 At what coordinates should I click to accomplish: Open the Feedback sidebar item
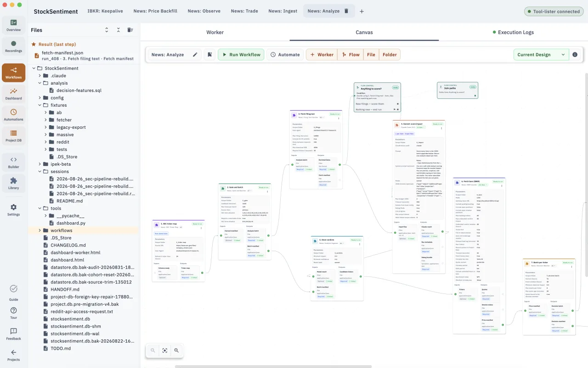coord(13,334)
